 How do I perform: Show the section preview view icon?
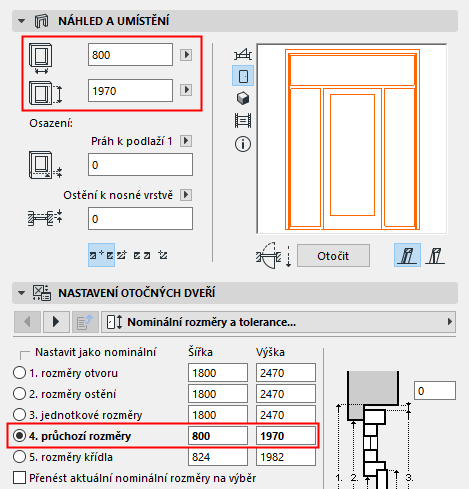[243, 121]
